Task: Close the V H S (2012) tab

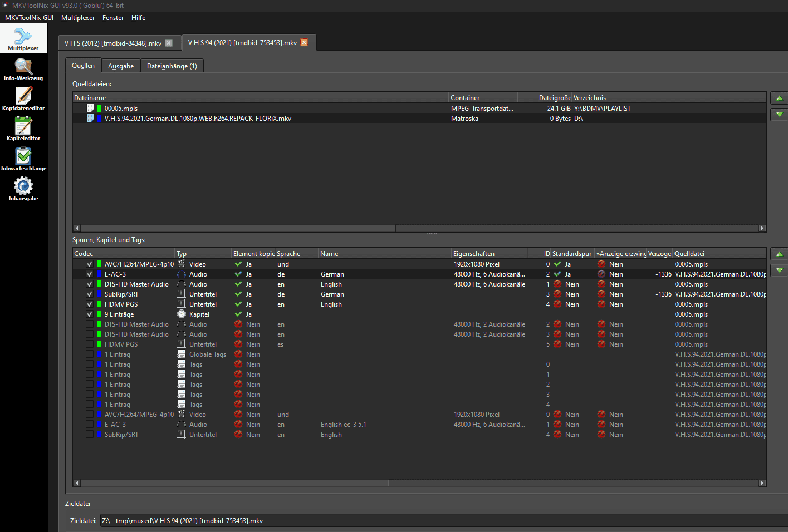Action: (x=169, y=43)
